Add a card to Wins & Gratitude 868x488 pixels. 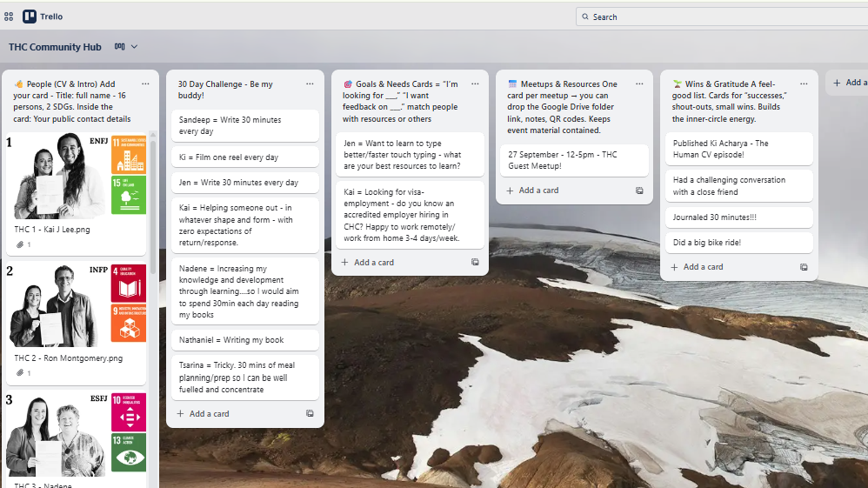(x=698, y=267)
